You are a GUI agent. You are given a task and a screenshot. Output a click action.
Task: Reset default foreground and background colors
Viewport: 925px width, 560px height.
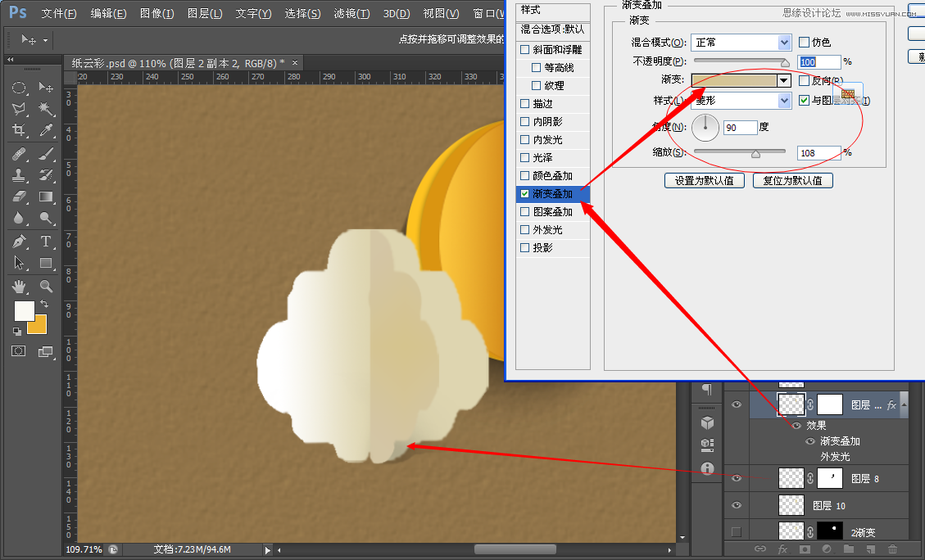pyautogui.click(x=17, y=332)
